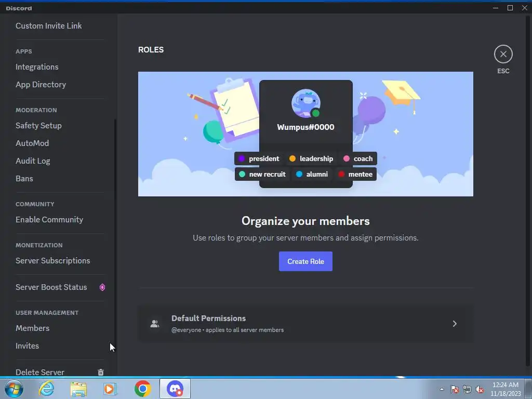The image size is (532, 399).
Task: Click the ROLES heading text
Action: 151,49
